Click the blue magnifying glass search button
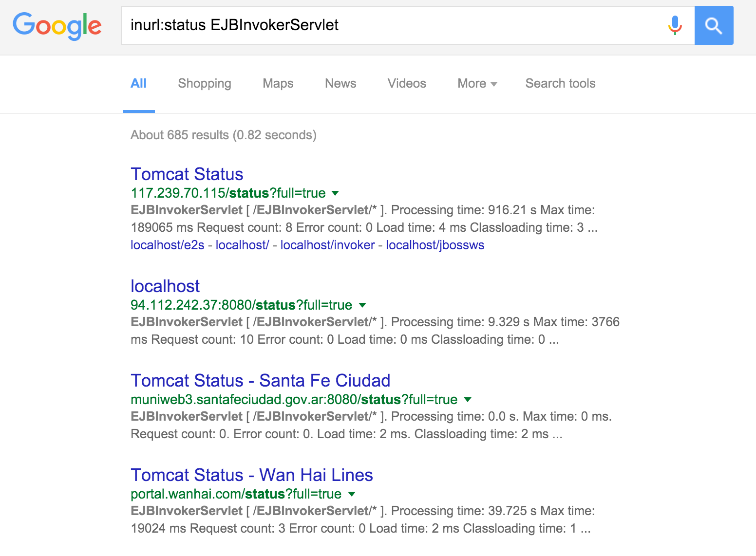The width and height of the screenshot is (756, 556). [x=714, y=25]
